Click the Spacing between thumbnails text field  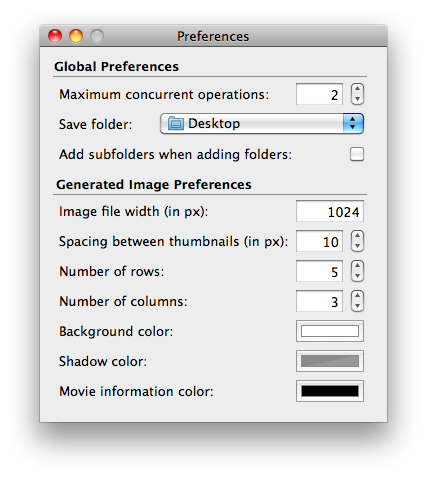pos(319,241)
